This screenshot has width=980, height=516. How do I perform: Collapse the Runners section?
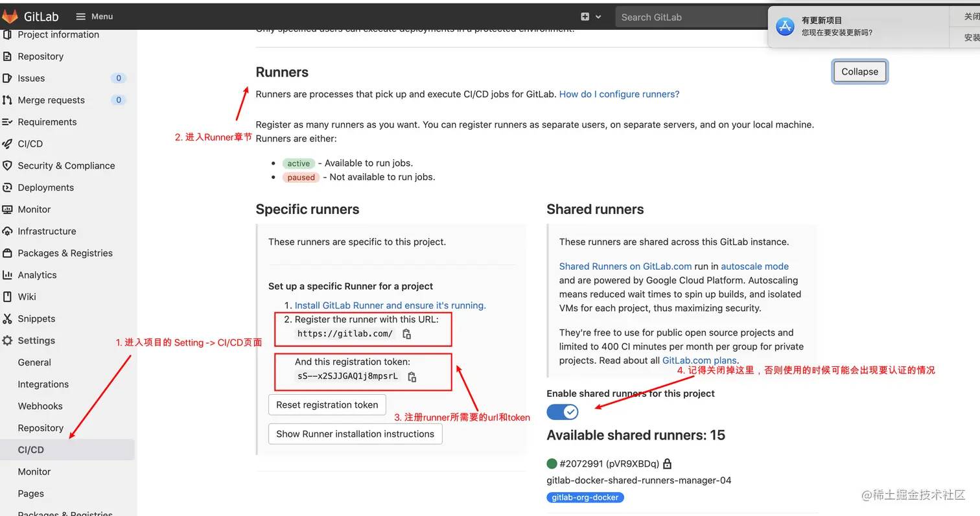[x=859, y=72]
